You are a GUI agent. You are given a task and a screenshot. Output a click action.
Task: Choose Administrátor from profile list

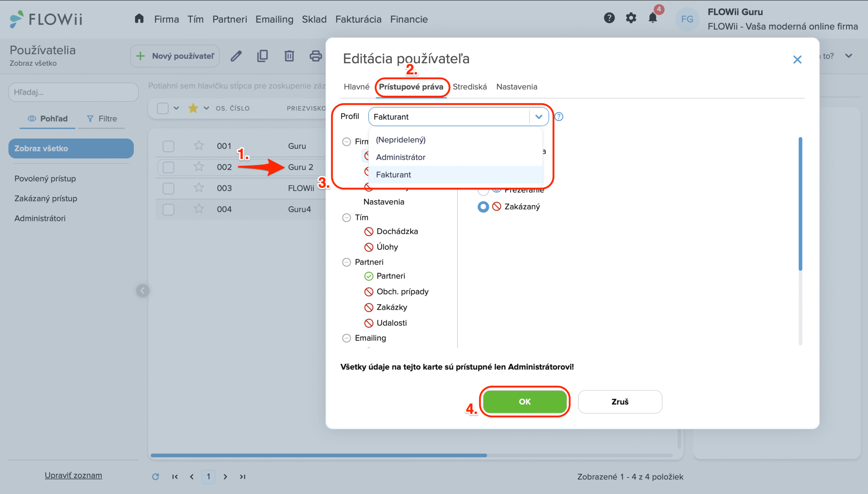tap(400, 157)
